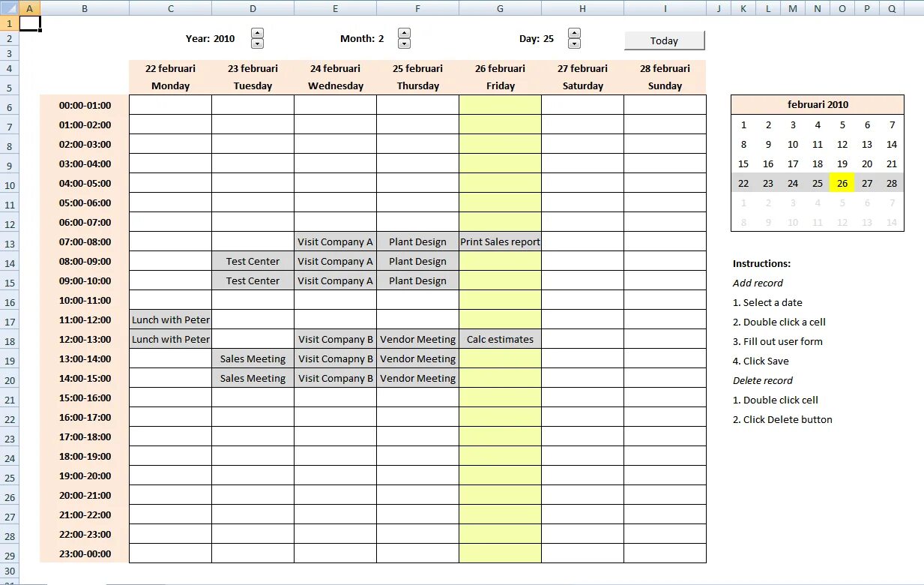Select column header Q

tap(892, 8)
